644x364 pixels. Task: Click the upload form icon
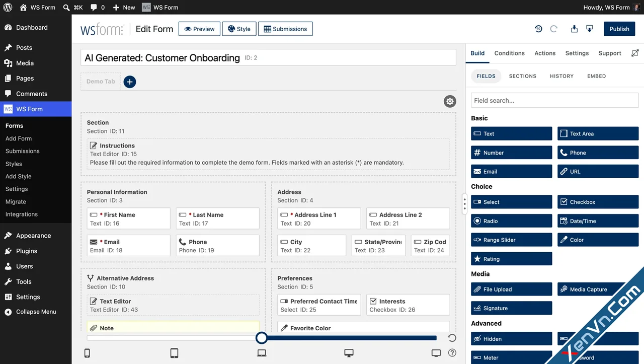(x=574, y=29)
